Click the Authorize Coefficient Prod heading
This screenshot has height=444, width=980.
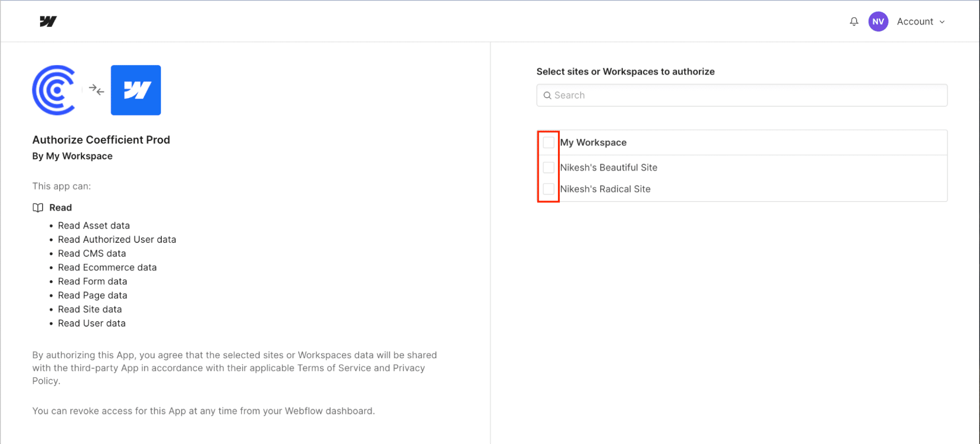click(101, 140)
